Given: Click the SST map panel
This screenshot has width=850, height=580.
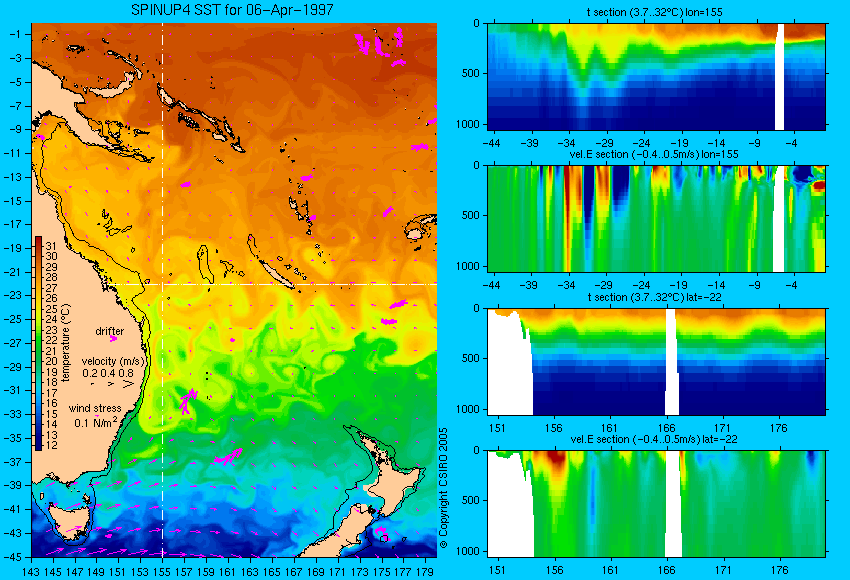Looking at the screenshot, I should (x=234, y=290).
